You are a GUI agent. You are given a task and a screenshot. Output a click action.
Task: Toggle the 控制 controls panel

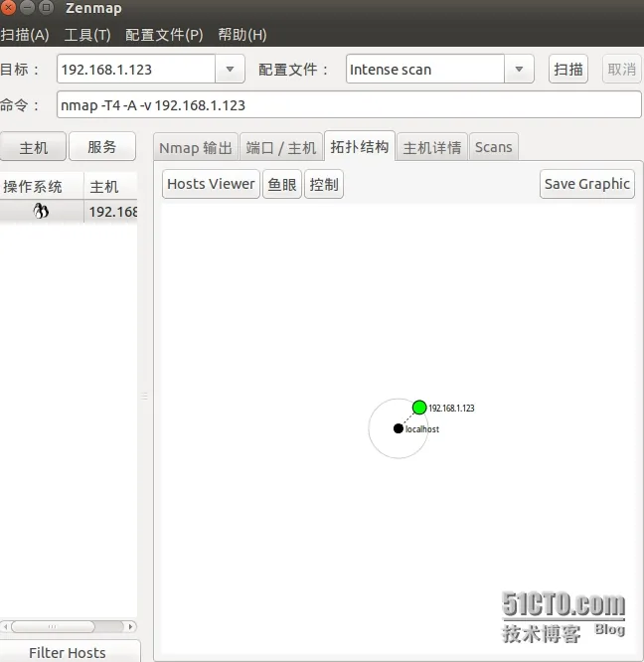click(x=324, y=184)
